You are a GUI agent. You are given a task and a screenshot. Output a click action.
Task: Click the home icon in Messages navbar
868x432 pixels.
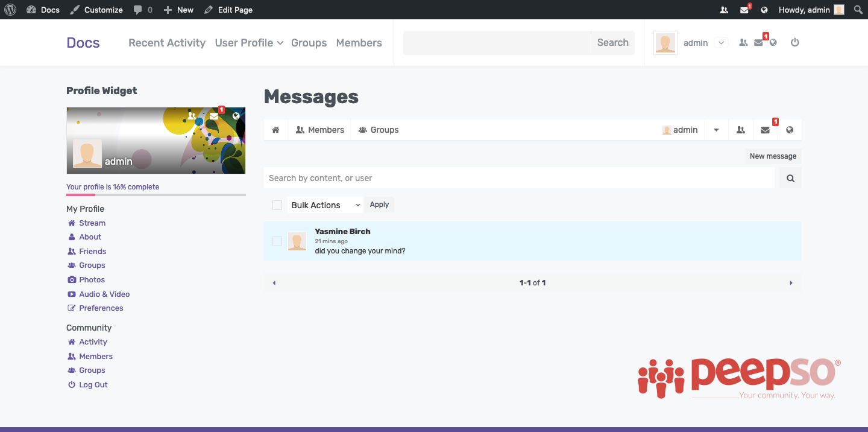(x=275, y=130)
